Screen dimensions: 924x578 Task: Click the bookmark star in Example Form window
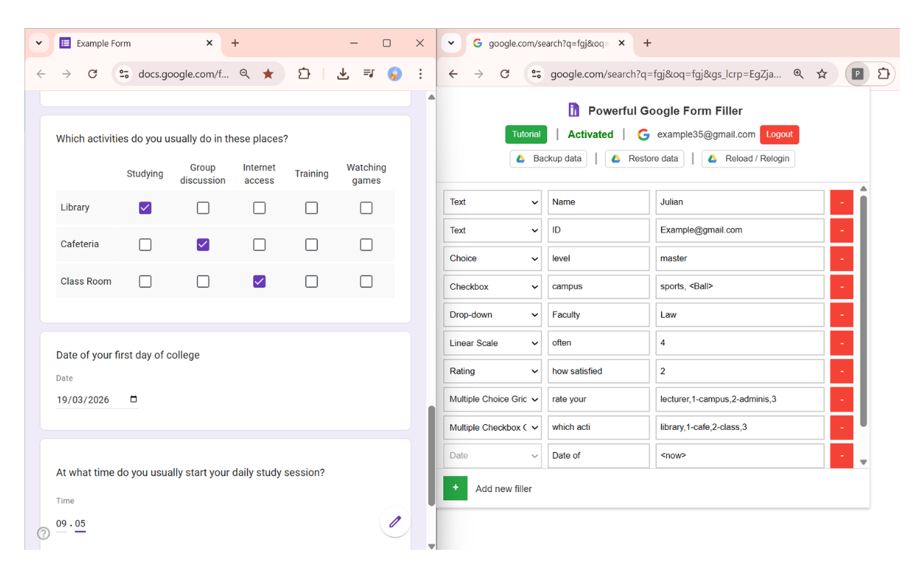click(x=268, y=74)
